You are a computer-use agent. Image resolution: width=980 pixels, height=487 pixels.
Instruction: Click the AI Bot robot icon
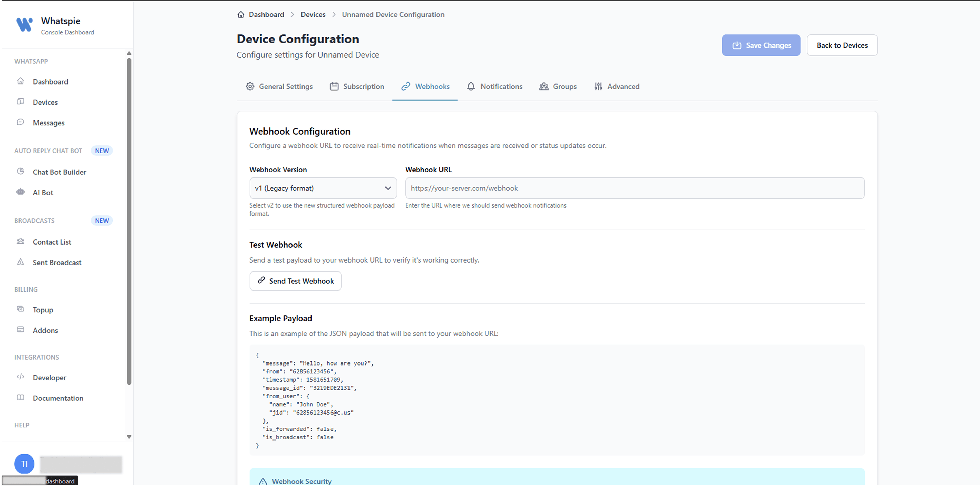coord(21,192)
